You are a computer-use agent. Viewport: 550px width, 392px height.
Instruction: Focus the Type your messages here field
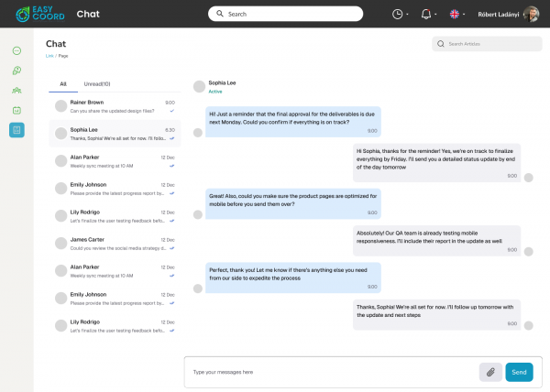coord(330,372)
